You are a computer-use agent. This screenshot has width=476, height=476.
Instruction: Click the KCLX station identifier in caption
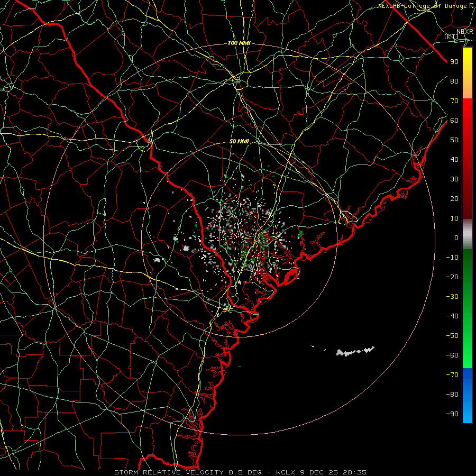pos(286,472)
